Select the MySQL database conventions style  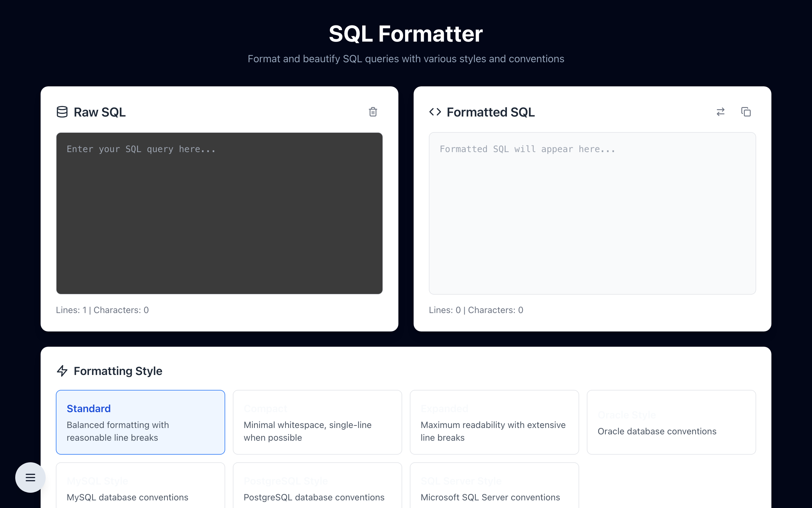(x=140, y=485)
